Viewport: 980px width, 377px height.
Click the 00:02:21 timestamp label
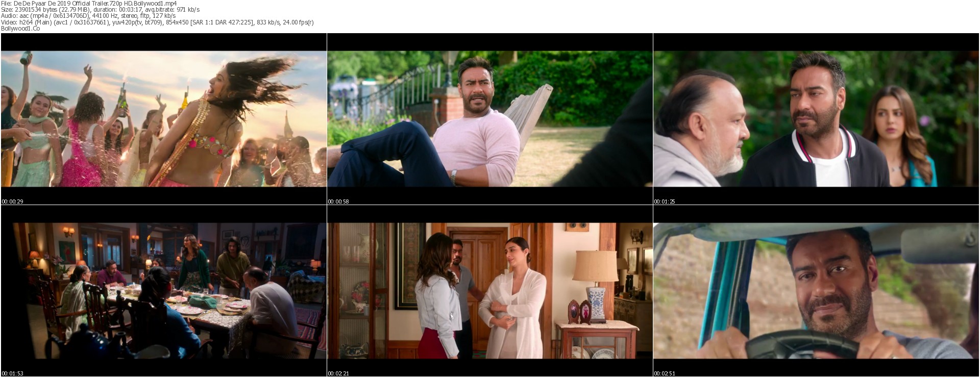pos(338,373)
